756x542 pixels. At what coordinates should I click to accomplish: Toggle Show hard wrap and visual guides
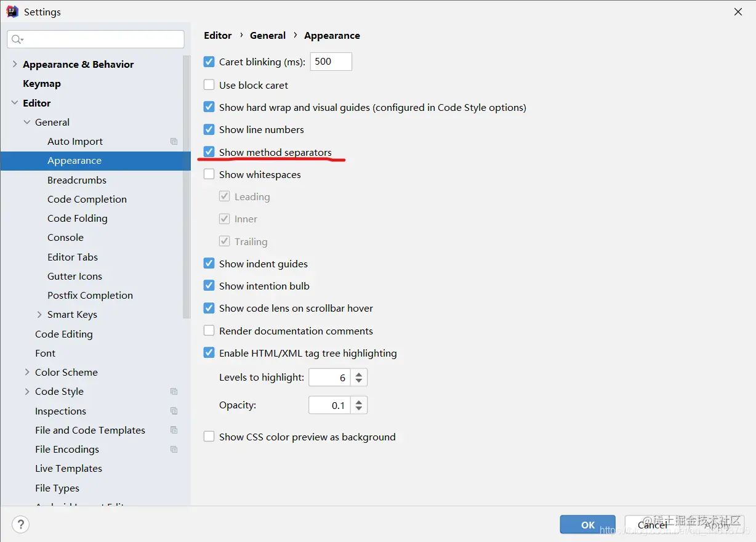click(x=209, y=107)
